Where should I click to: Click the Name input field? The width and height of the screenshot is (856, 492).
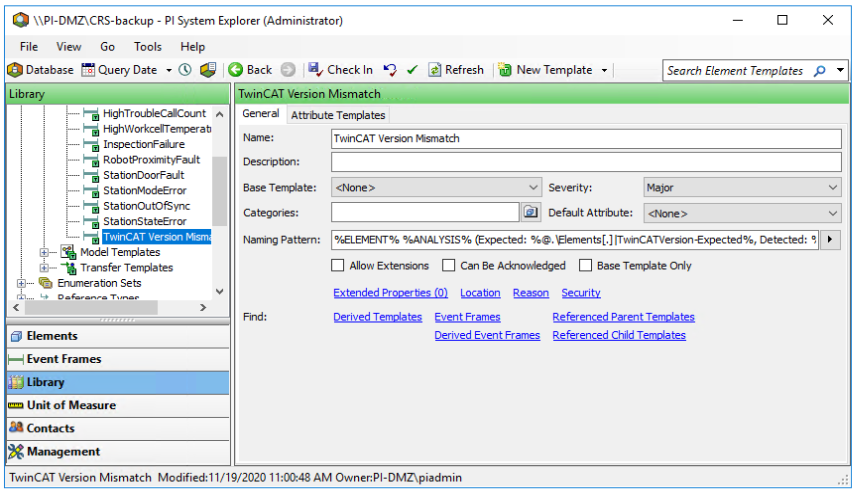(586, 138)
